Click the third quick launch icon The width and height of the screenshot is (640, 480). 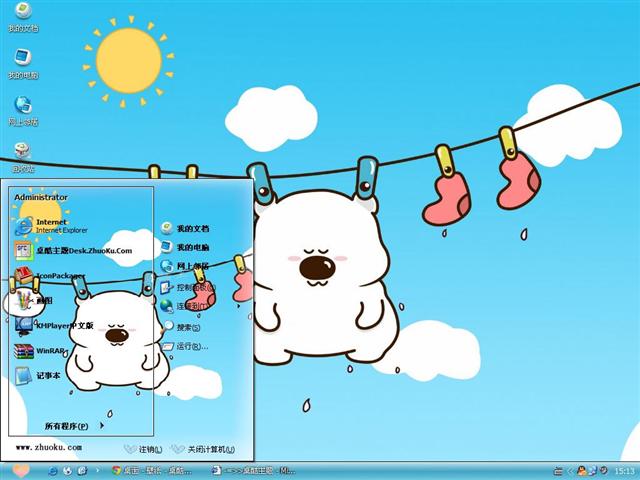click(x=82, y=471)
